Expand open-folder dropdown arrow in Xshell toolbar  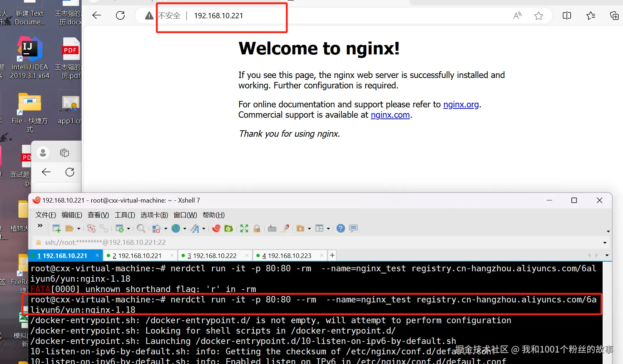79,229
